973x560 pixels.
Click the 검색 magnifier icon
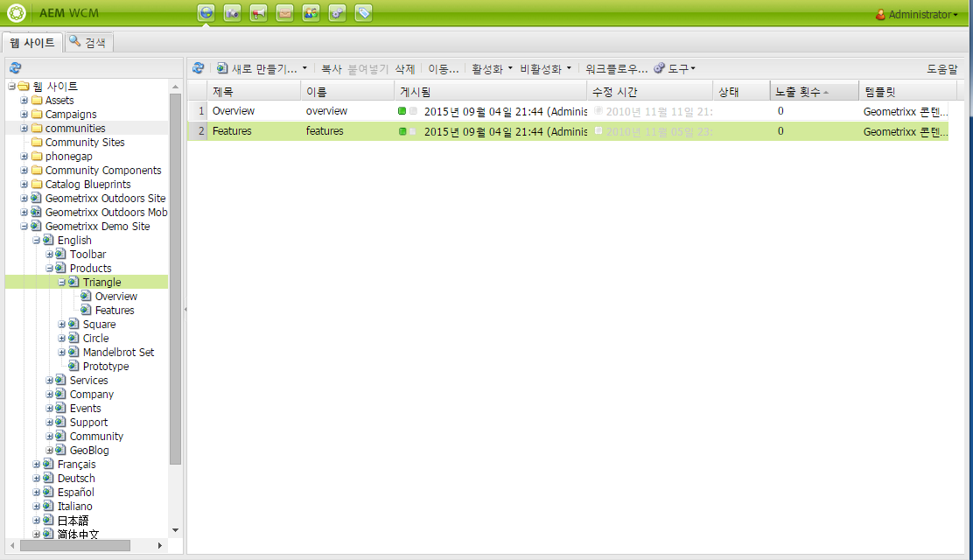click(x=74, y=41)
